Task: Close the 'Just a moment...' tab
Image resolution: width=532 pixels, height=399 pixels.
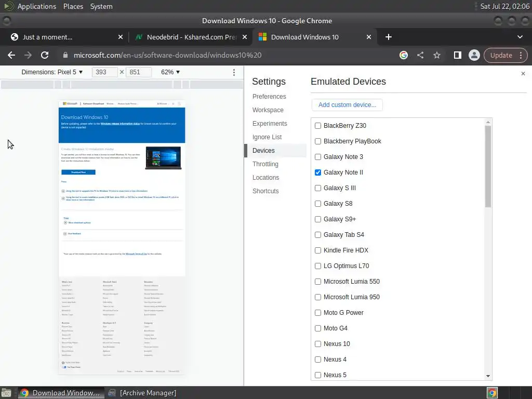Action: point(121,37)
